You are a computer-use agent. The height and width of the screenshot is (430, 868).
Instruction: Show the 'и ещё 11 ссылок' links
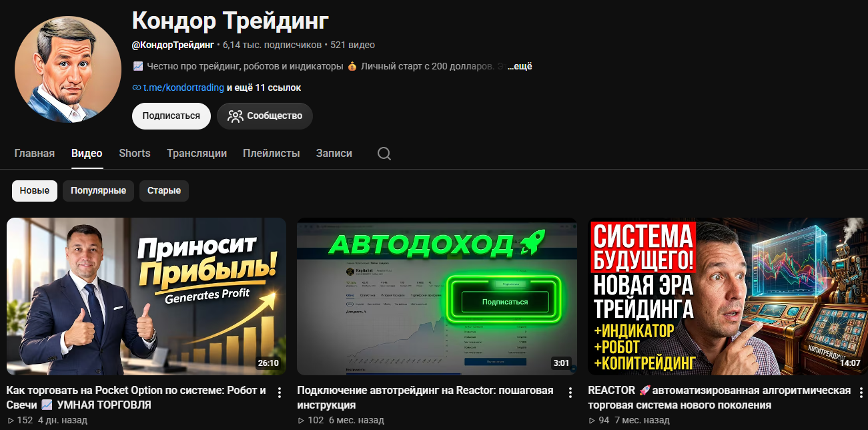coord(264,87)
